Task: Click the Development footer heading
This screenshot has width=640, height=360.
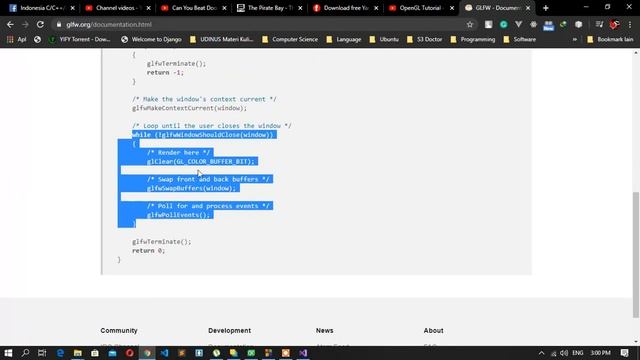Action: pos(229,331)
